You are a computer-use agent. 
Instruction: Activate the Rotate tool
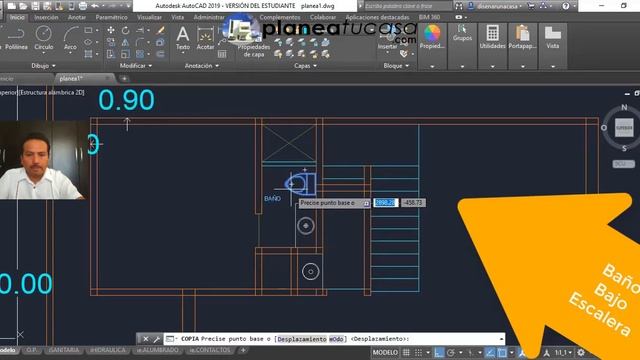click(x=125, y=30)
